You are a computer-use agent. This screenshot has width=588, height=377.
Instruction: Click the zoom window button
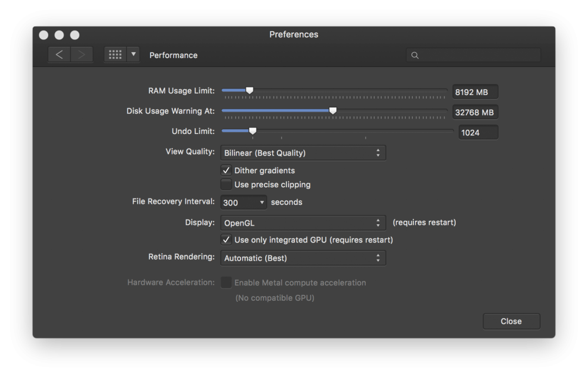(x=75, y=35)
